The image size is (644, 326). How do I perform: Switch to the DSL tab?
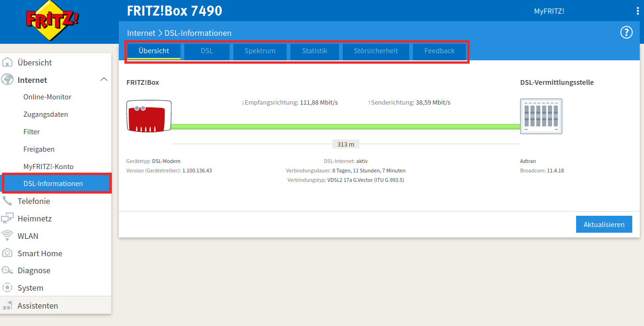pos(206,51)
